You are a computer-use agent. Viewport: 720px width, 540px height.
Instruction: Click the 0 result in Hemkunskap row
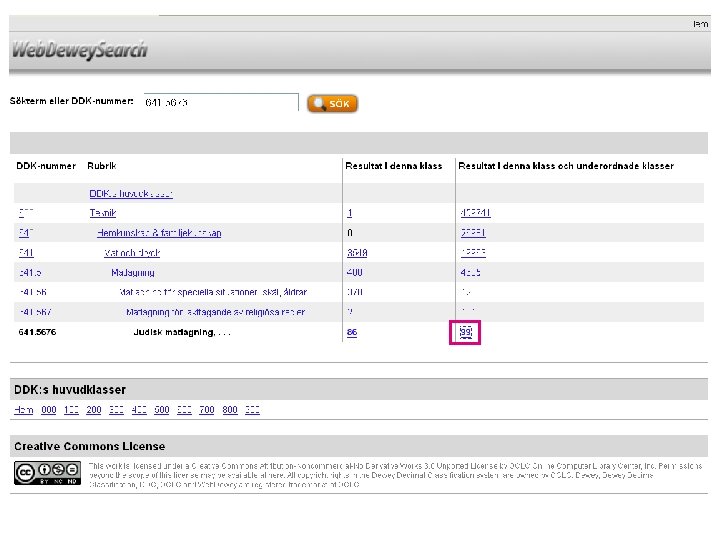tap(350, 233)
